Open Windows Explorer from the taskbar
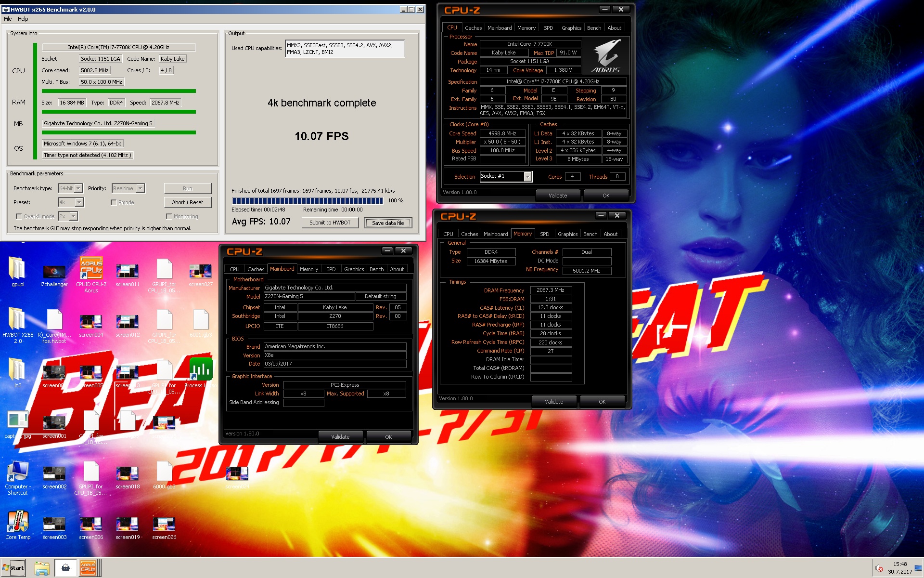 pos(42,568)
